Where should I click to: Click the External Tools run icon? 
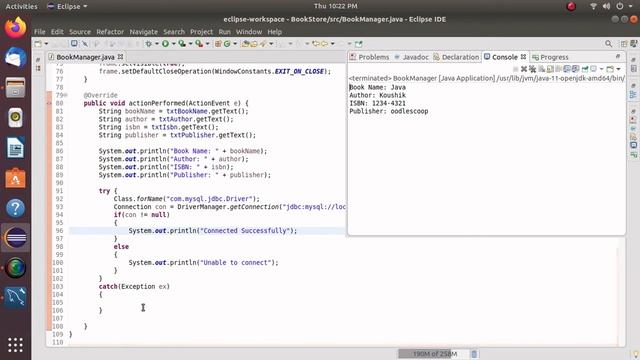click(x=199, y=44)
